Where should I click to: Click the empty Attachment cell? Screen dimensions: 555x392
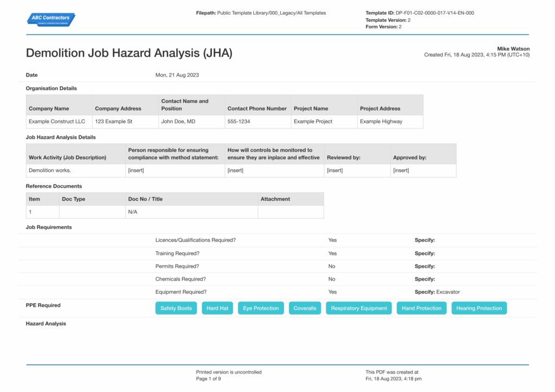[x=291, y=212]
